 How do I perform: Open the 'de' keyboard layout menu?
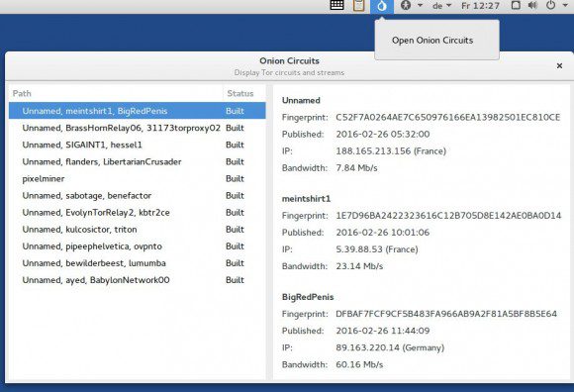pos(441,6)
